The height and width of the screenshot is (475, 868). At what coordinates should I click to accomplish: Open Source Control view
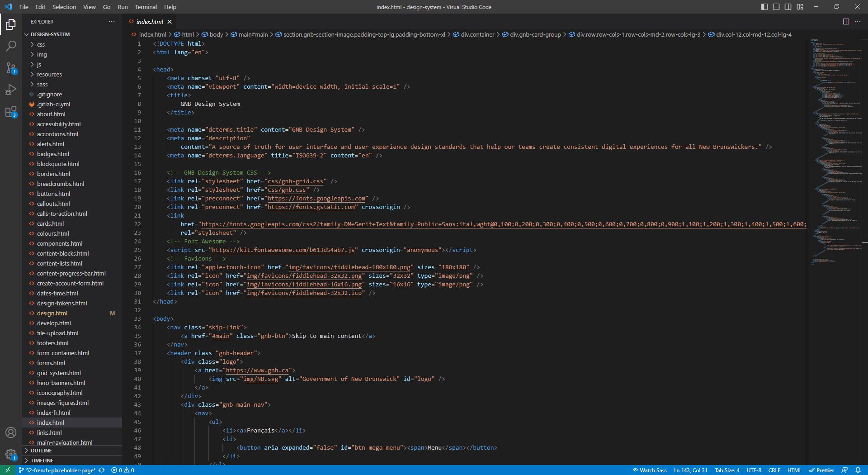[11, 68]
